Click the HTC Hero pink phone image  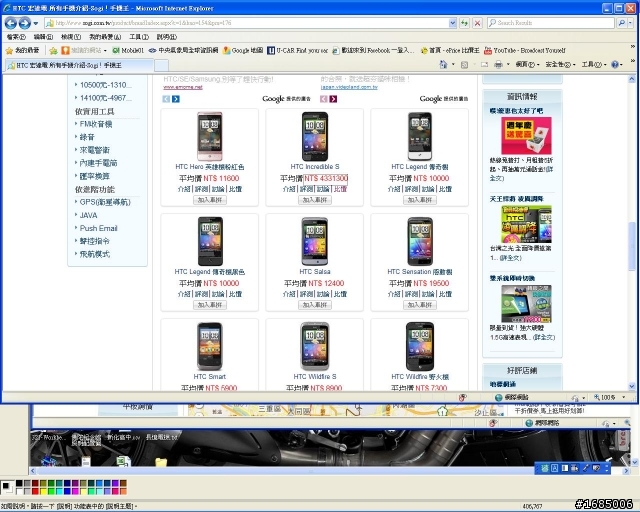[x=210, y=136]
